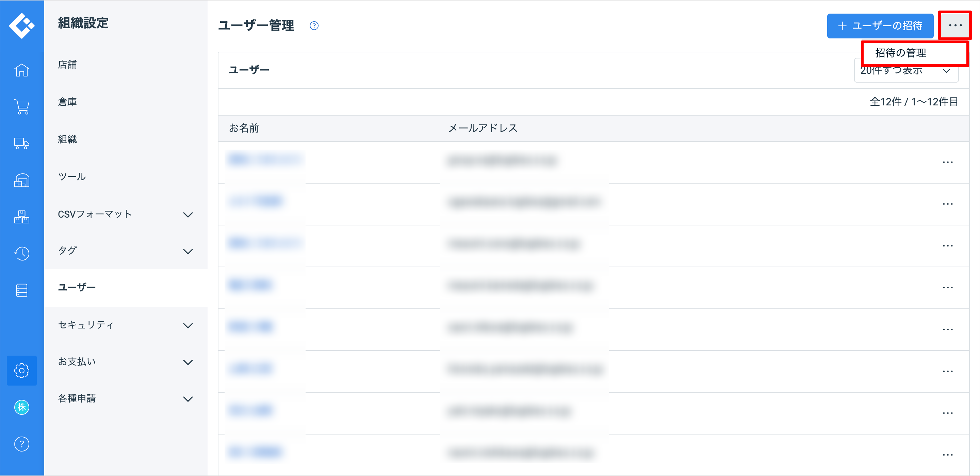Open the warehouse icon in the sidebar
The width and height of the screenshot is (980, 476).
tap(22, 180)
